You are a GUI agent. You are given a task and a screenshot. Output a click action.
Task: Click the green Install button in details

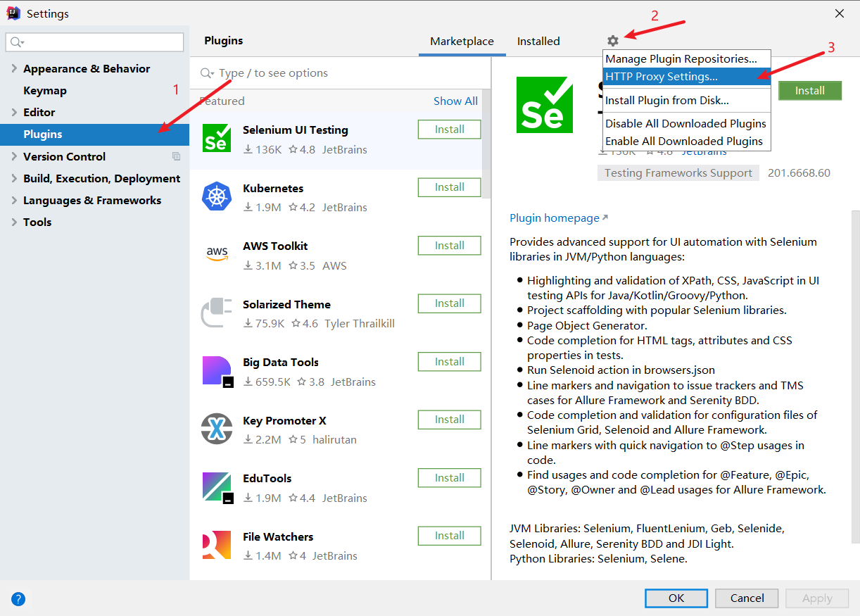tap(810, 91)
